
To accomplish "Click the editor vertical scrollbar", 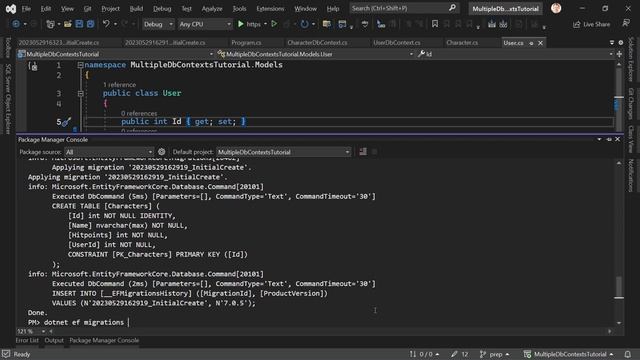I will point(619,97).
